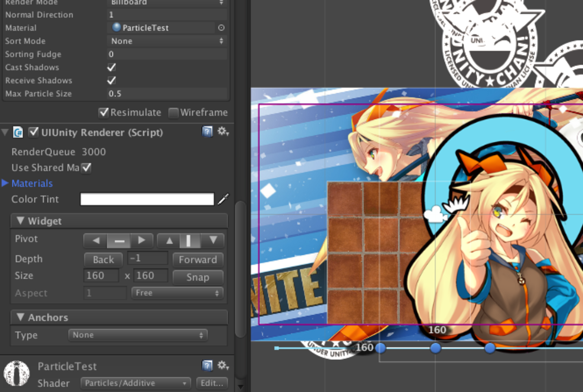The width and height of the screenshot is (583, 392).
Task: Click the ParticleTest material preview thumbnail
Action: point(17,373)
